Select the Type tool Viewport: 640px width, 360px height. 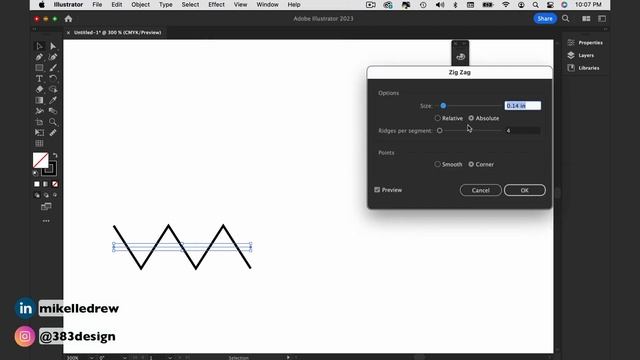click(x=39, y=78)
